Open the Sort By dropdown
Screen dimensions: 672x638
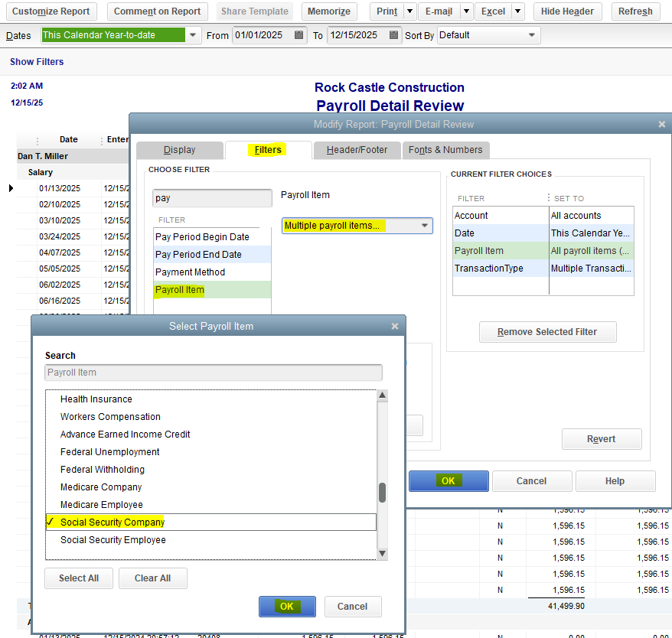530,35
